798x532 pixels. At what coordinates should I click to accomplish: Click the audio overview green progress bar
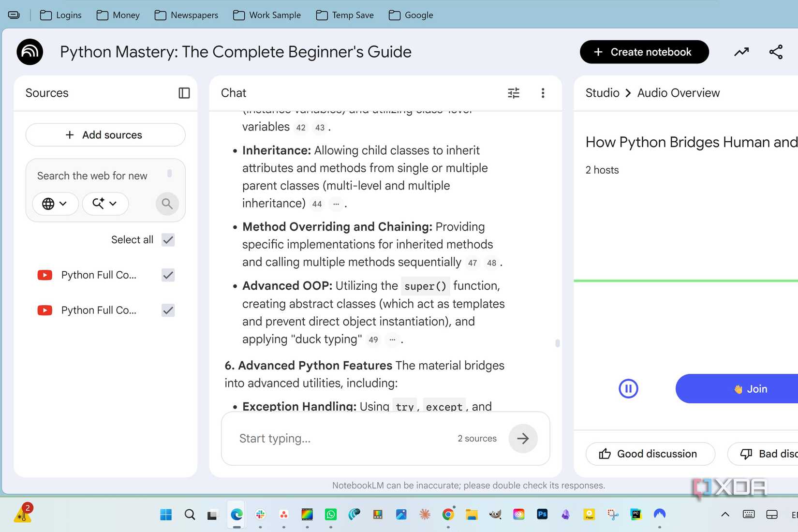pyautogui.click(x=686, y=281)
